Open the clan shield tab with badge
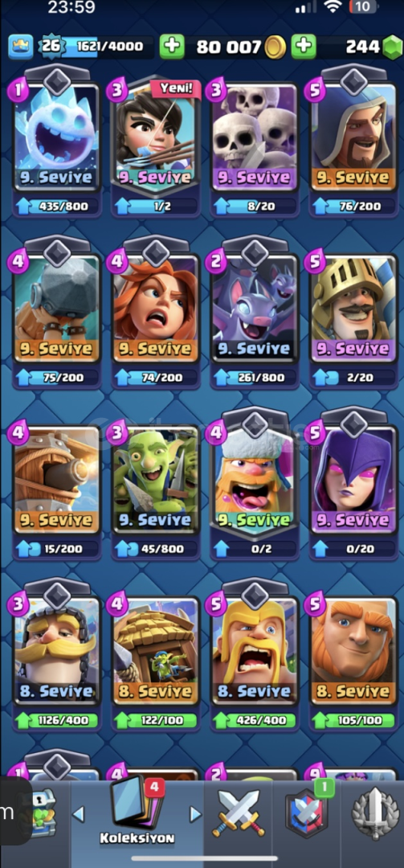404x868 pixels. [307, 813]
